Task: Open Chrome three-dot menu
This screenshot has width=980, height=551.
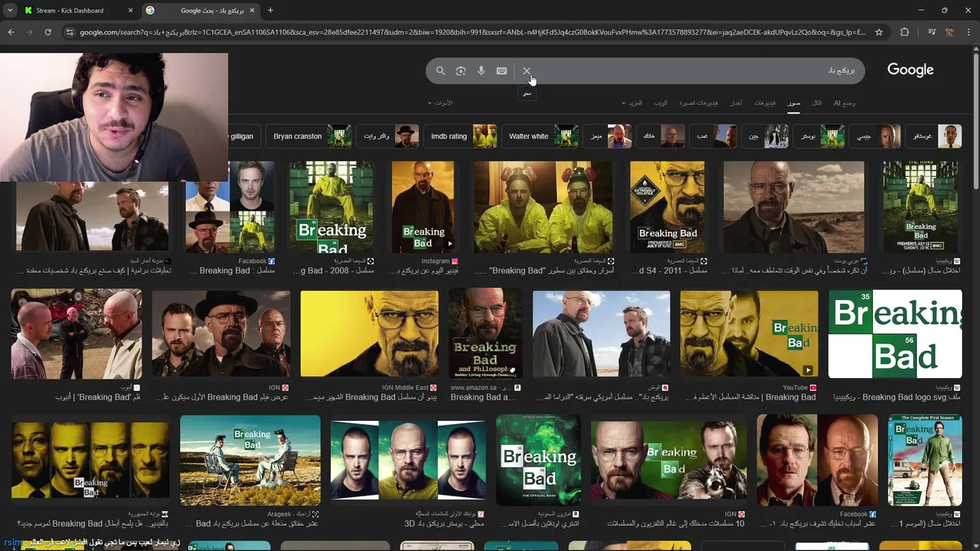Action: [x=969, y=32]
